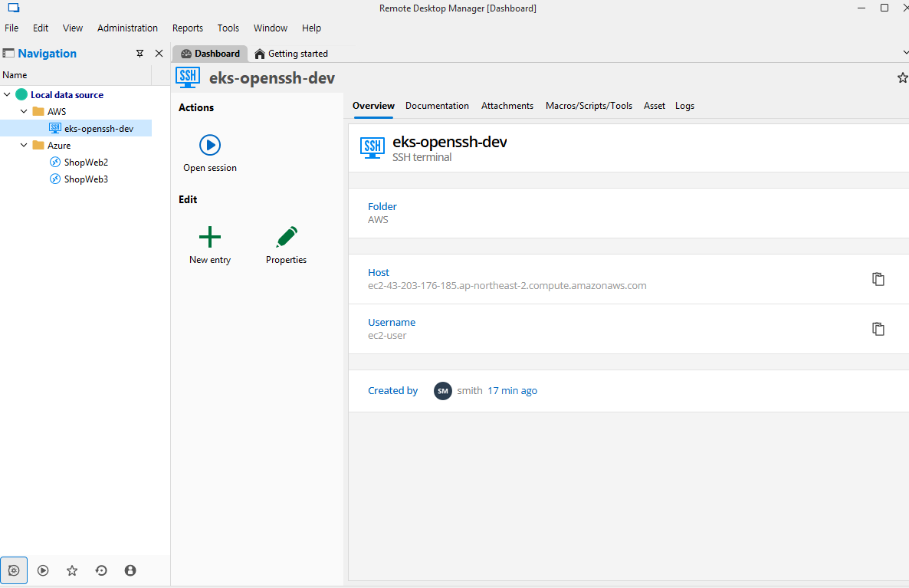Click the Remote Desktop Manager app icon
909x588 pixels.
[x=13, y=8]
